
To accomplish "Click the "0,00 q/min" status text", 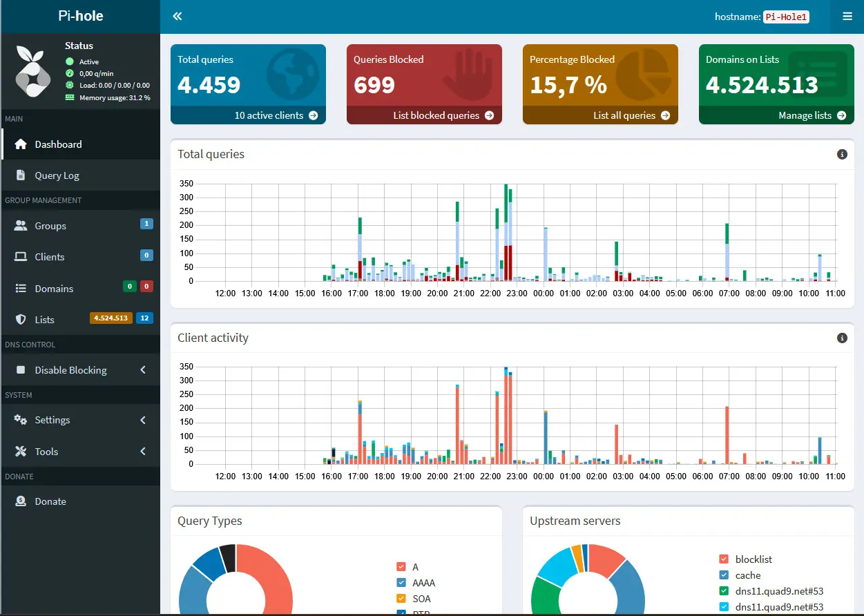I will click(x=96, y=73).
